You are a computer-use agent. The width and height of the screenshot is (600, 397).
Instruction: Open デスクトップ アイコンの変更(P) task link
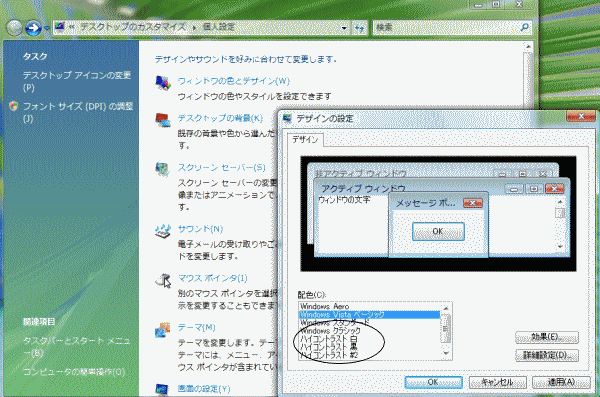[77, 81]
